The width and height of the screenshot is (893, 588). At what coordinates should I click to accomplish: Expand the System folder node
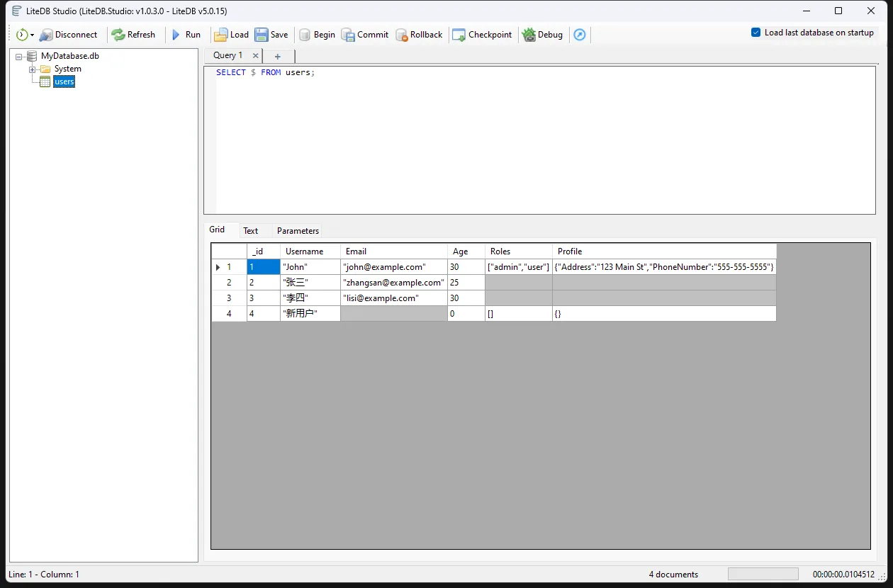32,69
